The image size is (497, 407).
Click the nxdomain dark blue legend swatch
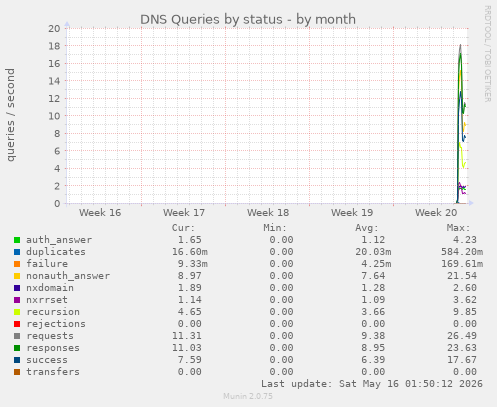17,288
